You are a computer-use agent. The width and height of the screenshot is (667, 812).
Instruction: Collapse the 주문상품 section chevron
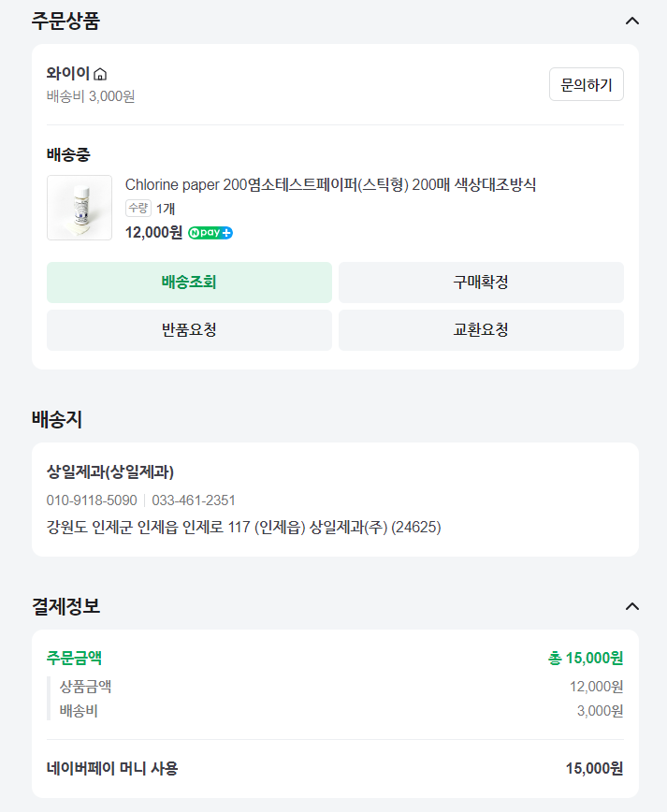[x=632, y=21]
